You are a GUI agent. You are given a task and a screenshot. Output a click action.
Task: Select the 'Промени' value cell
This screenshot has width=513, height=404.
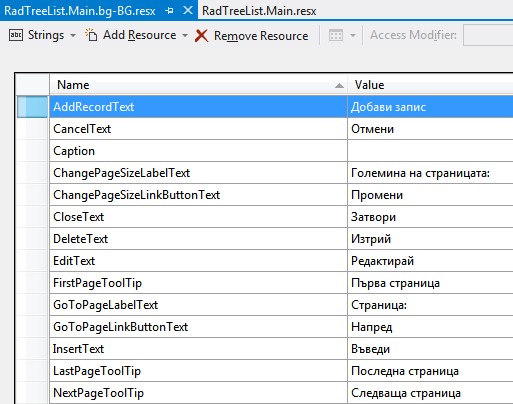430,195
